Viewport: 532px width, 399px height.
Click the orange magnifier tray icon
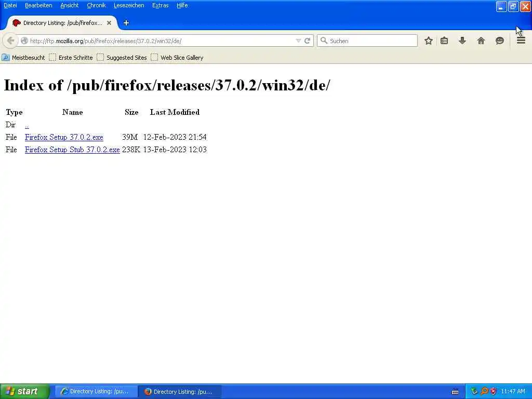coord(484,392)
